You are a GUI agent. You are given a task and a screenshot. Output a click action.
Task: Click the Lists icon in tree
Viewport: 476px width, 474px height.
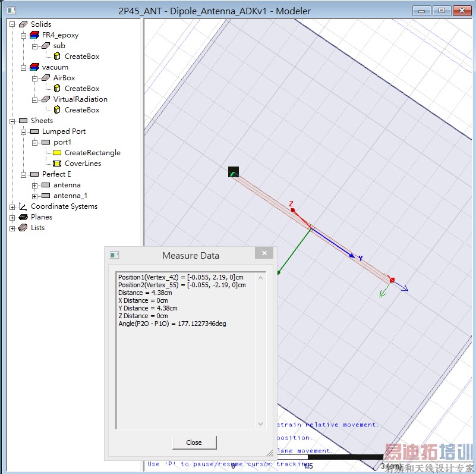(23, 228)
